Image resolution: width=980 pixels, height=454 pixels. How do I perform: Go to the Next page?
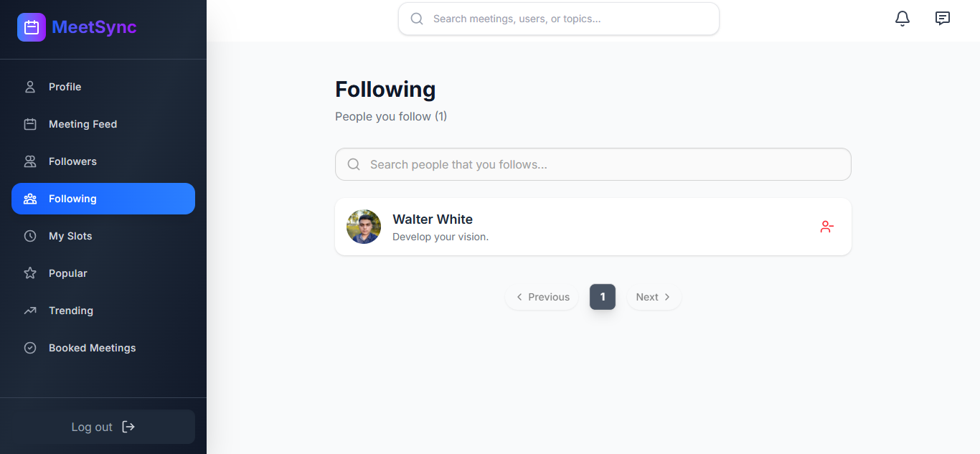[654, 297]
